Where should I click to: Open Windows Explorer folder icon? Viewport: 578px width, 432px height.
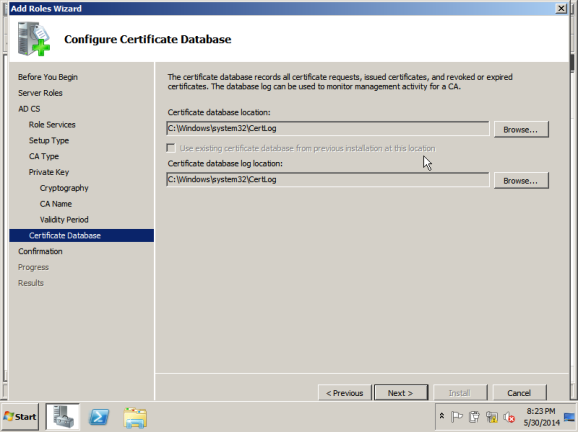135,418
